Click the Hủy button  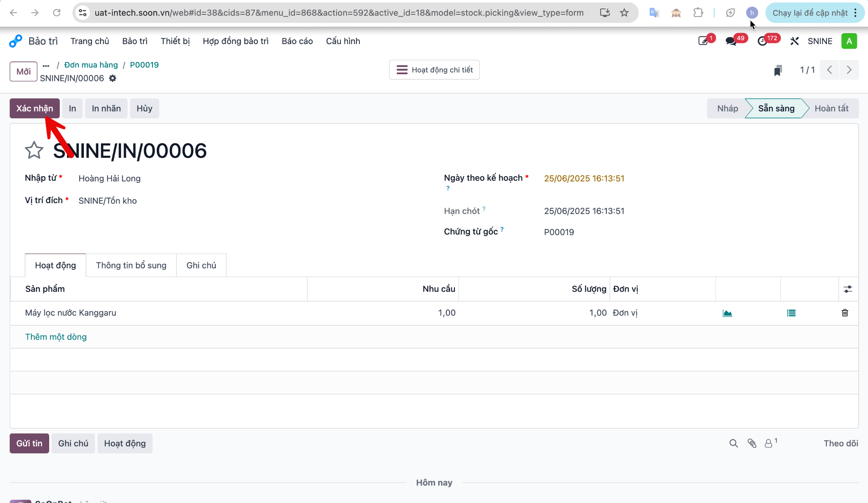[145, 109]
